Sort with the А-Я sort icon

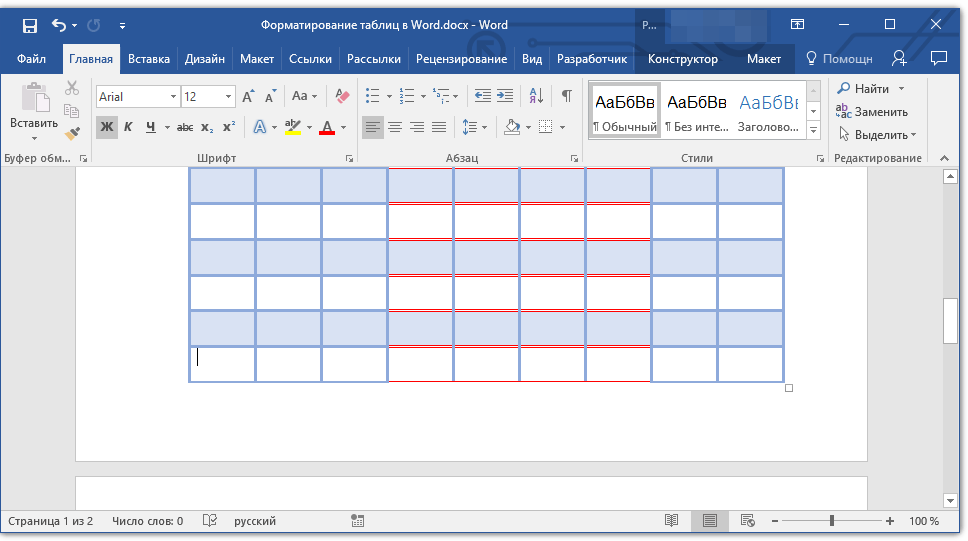[536, 96]
